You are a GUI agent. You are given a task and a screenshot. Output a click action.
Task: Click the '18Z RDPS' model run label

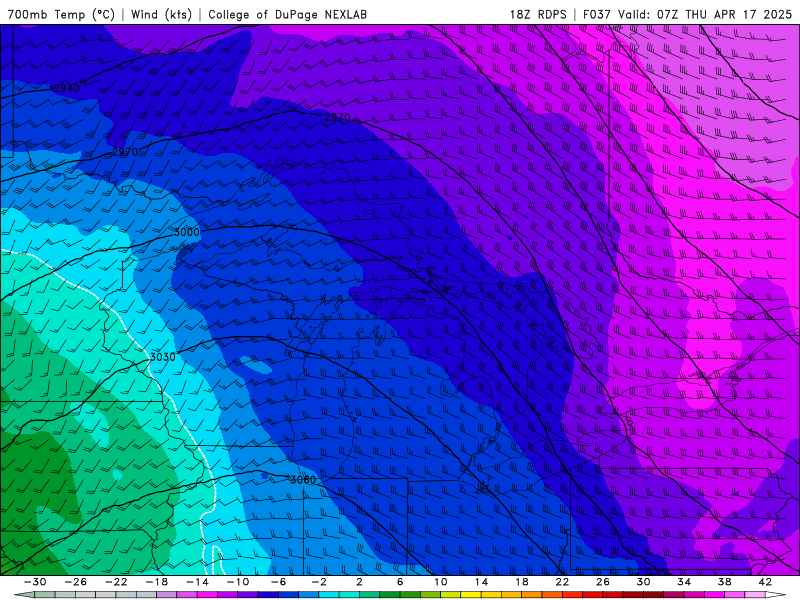click(x=538, y=14)
